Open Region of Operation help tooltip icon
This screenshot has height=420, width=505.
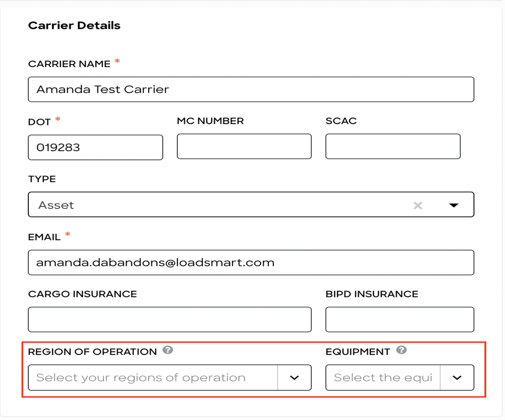(168, 350)
